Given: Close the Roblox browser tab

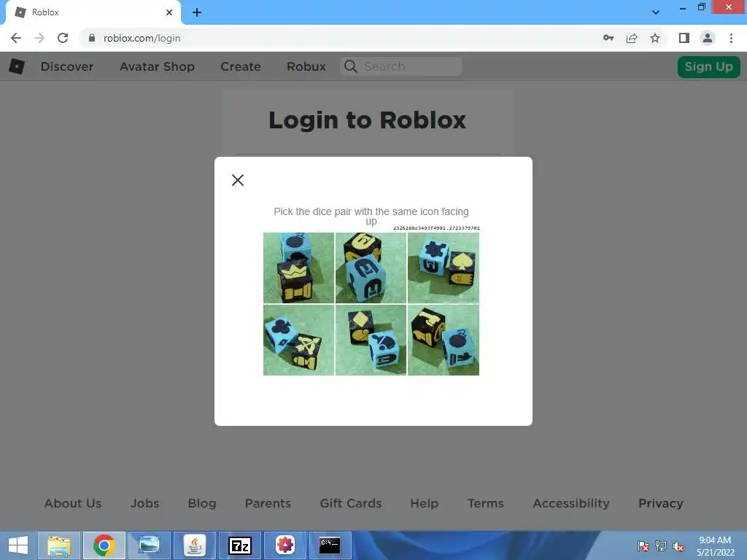Looking at the screenshot, I should (169, 12).
